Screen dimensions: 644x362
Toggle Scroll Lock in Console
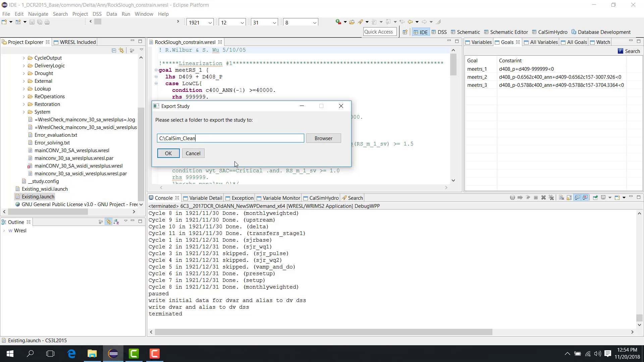[x=569, y=198]
